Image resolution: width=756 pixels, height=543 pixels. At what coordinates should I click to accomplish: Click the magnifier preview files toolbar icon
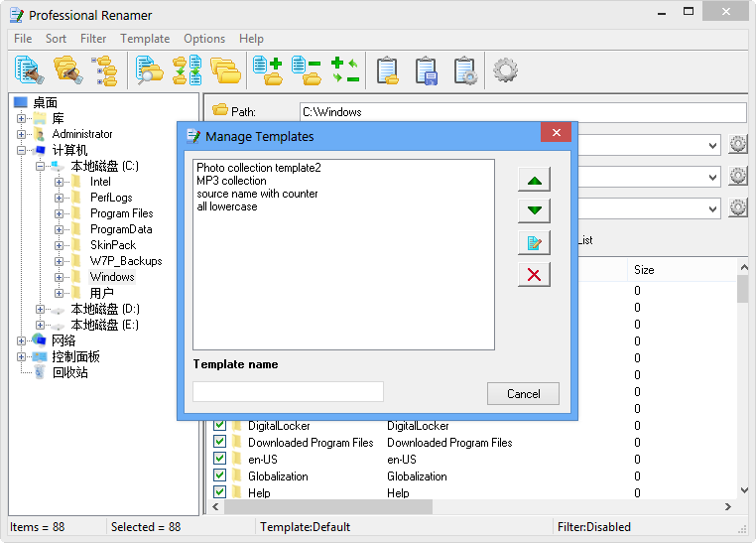coord(149,70)
